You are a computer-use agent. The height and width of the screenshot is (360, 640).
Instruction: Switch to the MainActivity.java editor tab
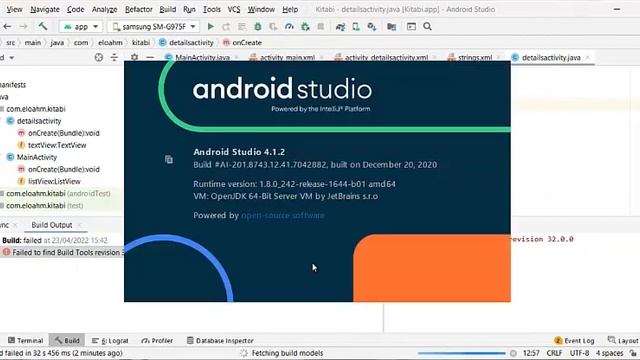point(202,57)
